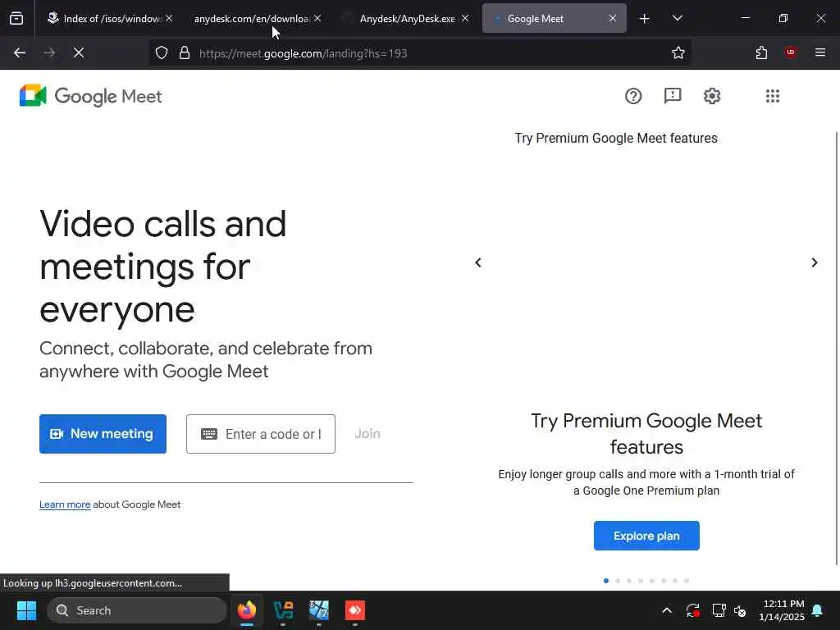Open the third taskbar app with blue tiles

point(319,610)
